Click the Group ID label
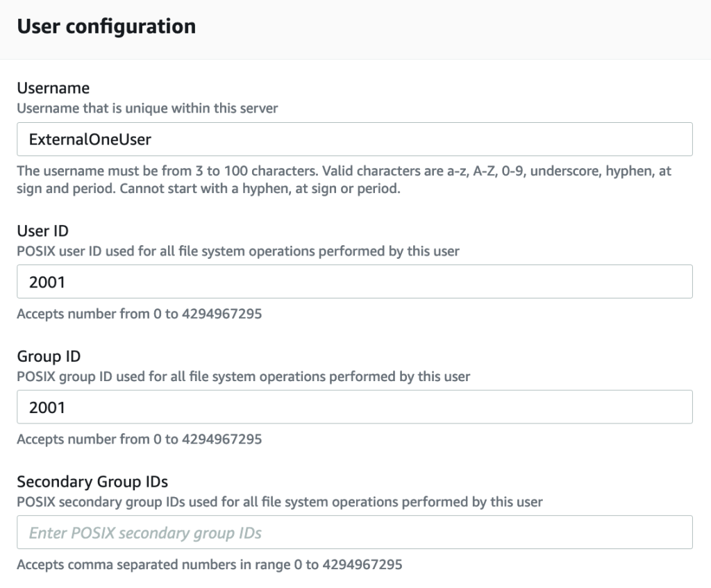The width and height of the screenshot is (711, 588). tap(48, 356)
